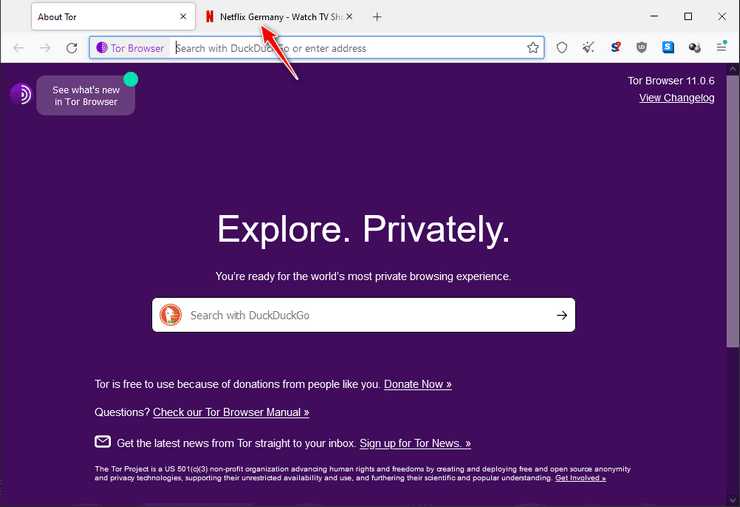
Task: Click the Tor Browser identity badge
Action: coord(130,48)
